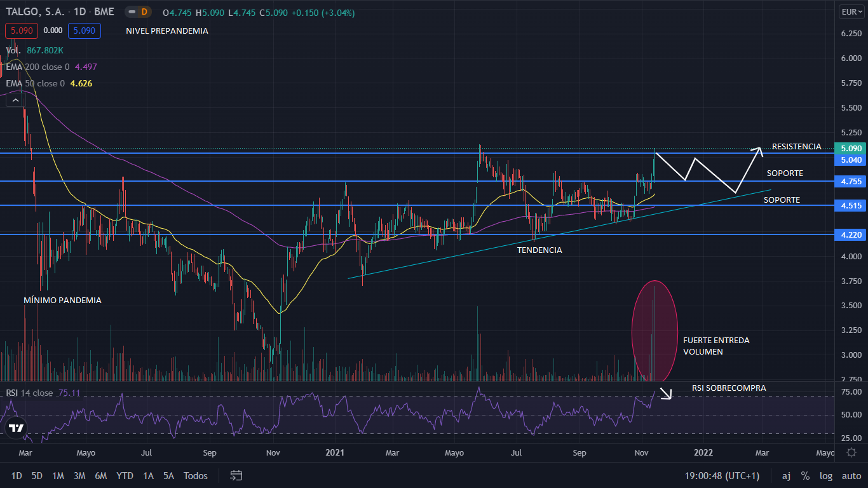Image resolution: width=868 pixels, height=488 pixels.
Task: Click the 4.755 support price label
Action: [851, 182]
